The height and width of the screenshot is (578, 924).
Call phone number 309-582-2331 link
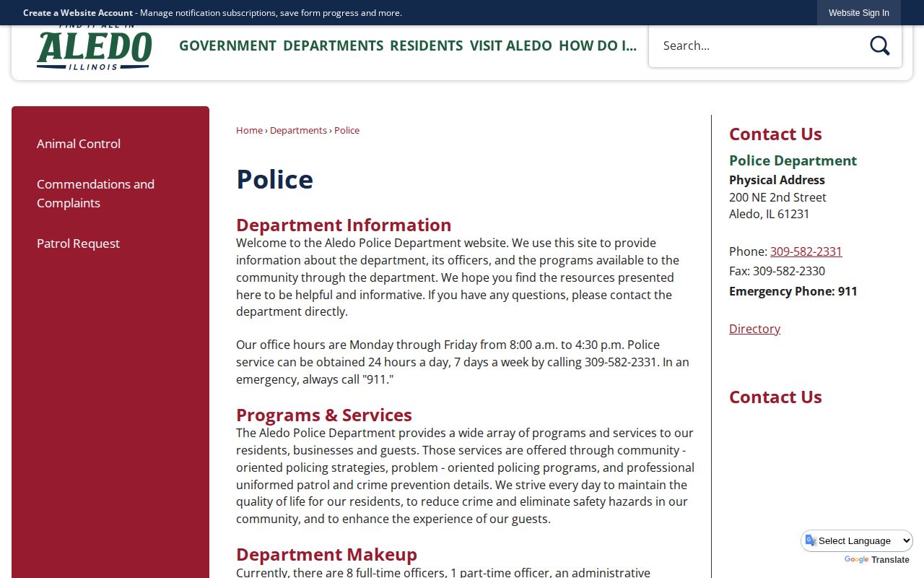[806, 251]
